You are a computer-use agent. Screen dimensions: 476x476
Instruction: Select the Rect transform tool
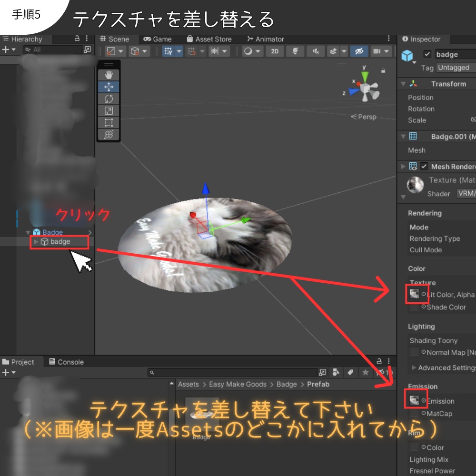click(x=108, y=123)
